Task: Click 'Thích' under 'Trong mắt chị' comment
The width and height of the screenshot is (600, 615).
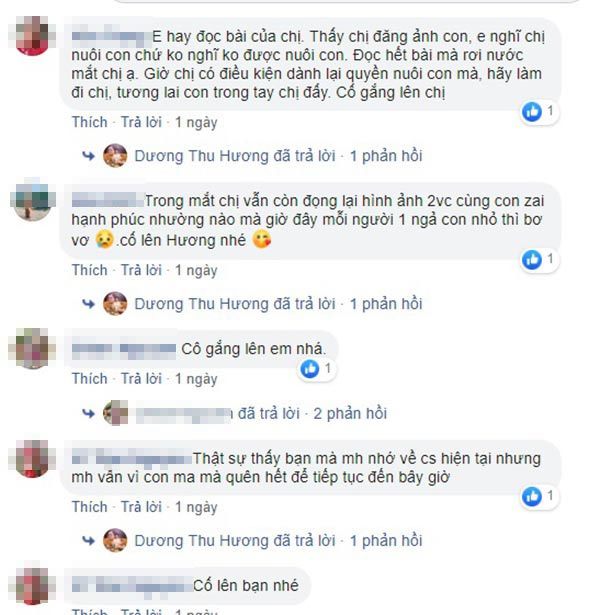Action: point(89,270)
